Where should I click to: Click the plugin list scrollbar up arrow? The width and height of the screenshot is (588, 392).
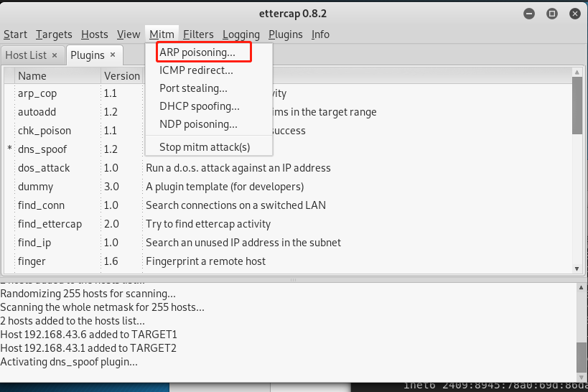[x=577, y=72]
